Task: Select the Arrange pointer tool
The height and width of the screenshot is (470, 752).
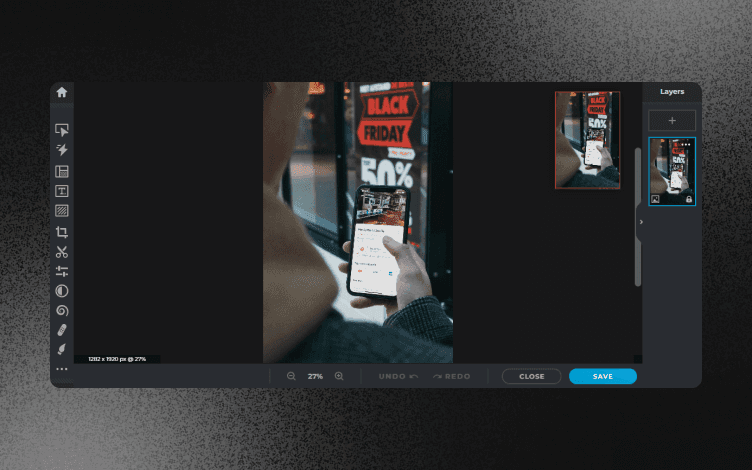Action: (x=61, y=130)
